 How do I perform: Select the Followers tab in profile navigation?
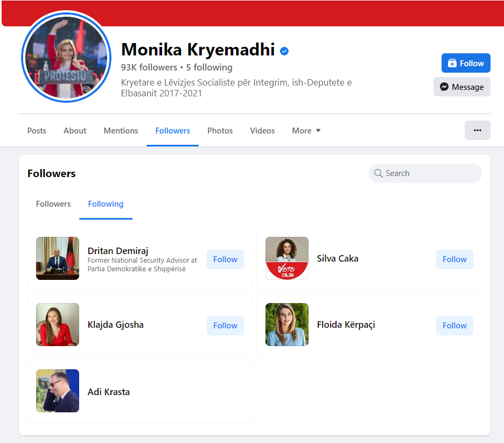(173, 130)
